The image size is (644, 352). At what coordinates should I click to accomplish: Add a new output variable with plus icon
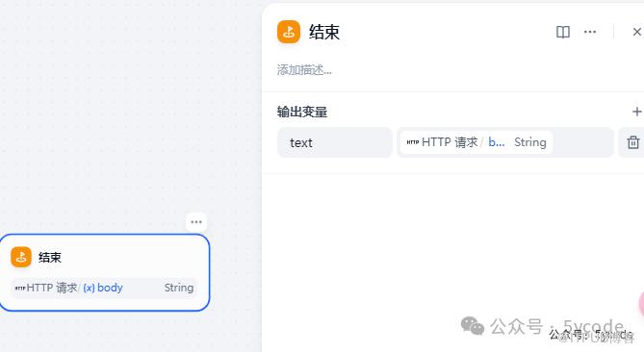636,112
